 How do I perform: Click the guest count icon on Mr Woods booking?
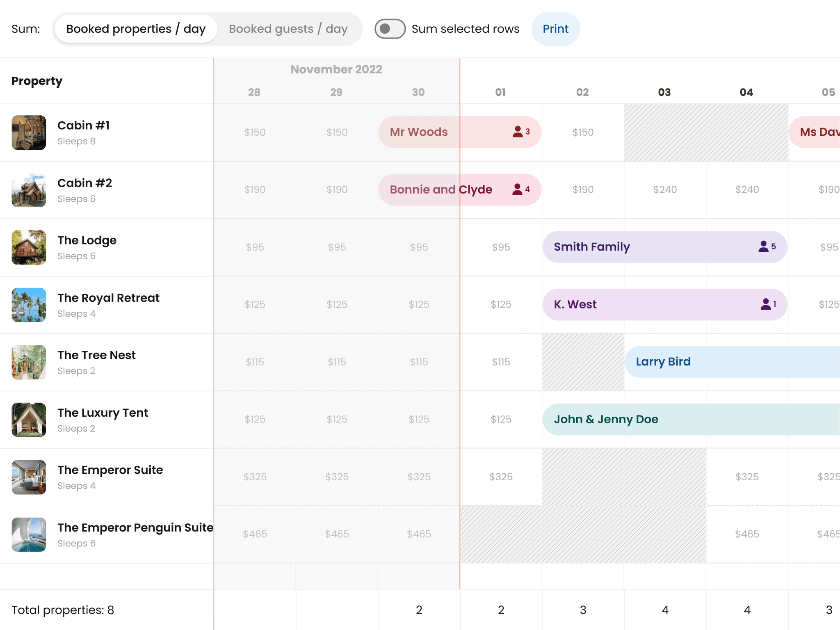pyautogui.click(x=518, y=132)
